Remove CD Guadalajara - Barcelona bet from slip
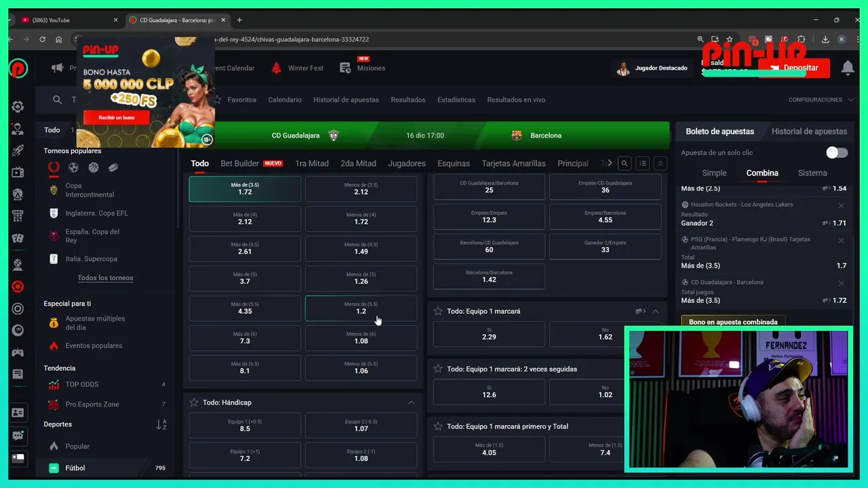This screenshot has width=868, height=488. (841, 283)
